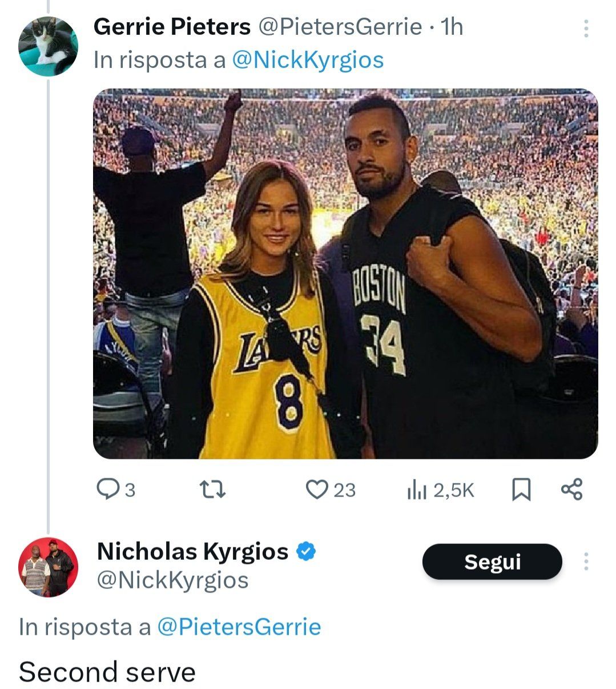Select the "Second serve" reply text
616x689 pixels.
coord(107,672)
